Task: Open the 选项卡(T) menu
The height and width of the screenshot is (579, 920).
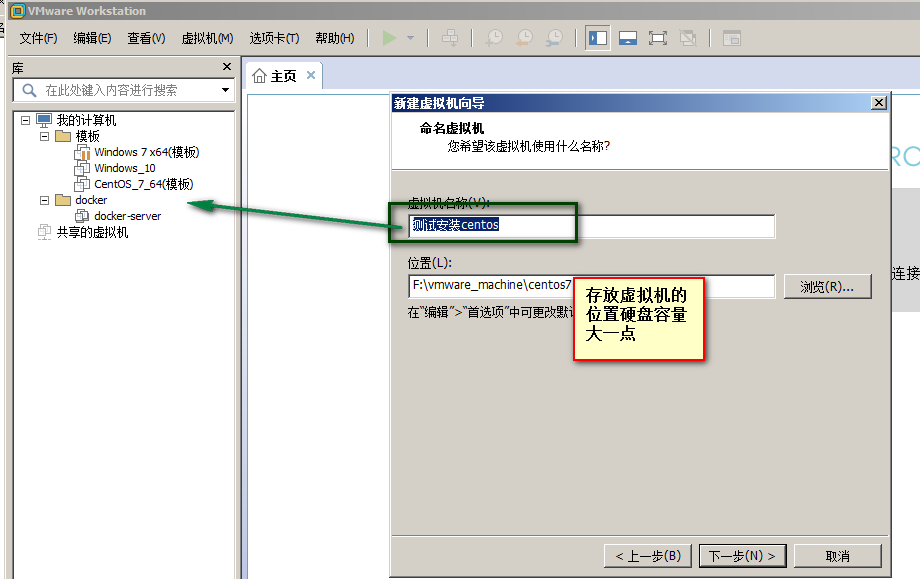Action: pos(274,38)
